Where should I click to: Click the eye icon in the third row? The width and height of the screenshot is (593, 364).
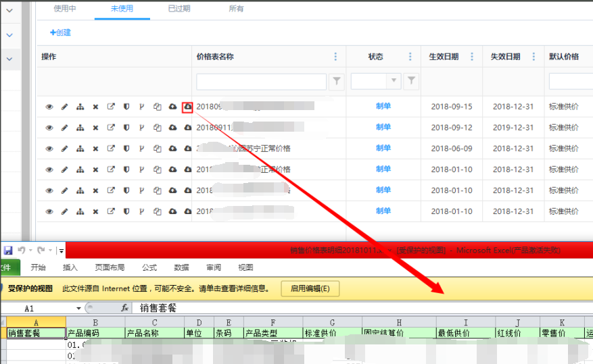point(49,149)
